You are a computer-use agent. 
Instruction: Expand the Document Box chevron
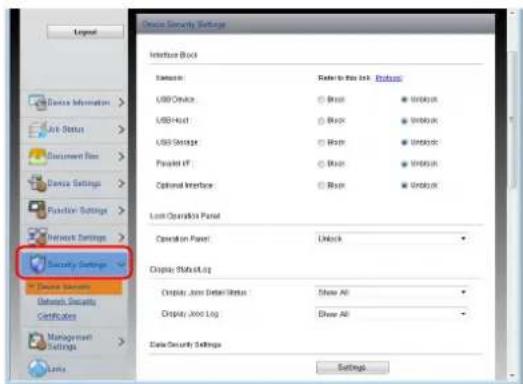[121, 156]
